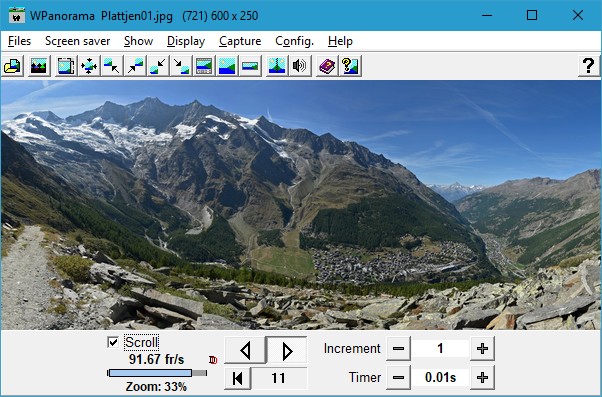602x397 pixels.
Task: Open the Screen saver menu
Action: [x=78, y=41]
